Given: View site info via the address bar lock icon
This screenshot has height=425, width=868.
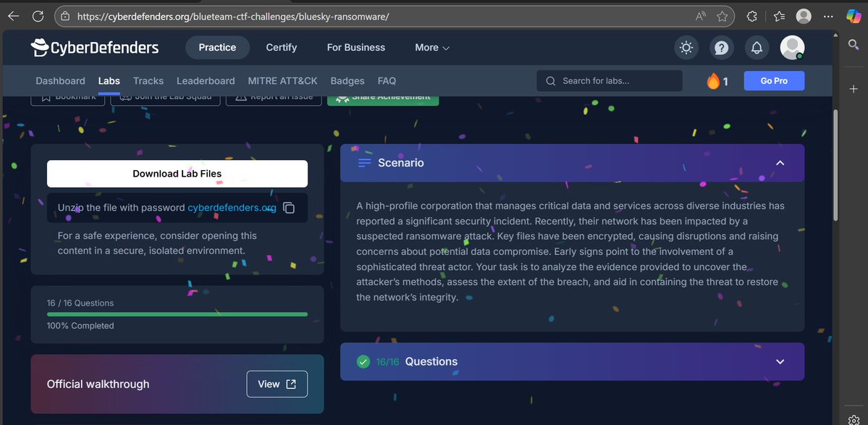Looking at the screenshot, I should coord(65,17).
